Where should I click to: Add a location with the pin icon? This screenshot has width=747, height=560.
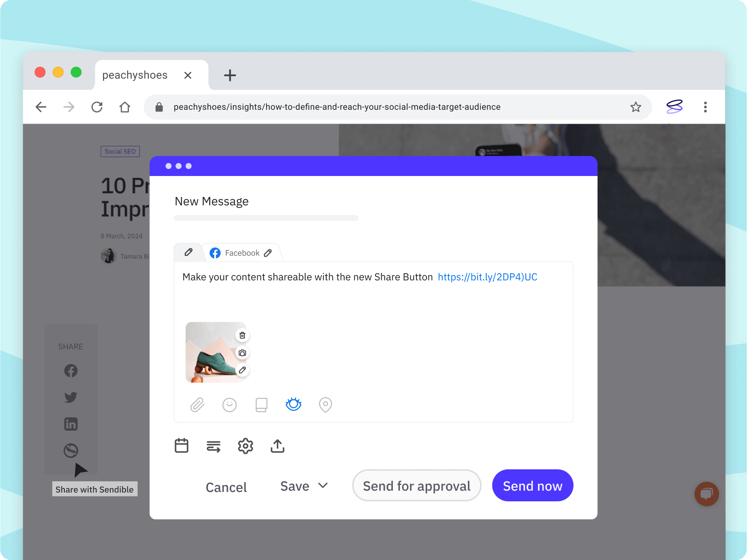(x=325, y=404)
